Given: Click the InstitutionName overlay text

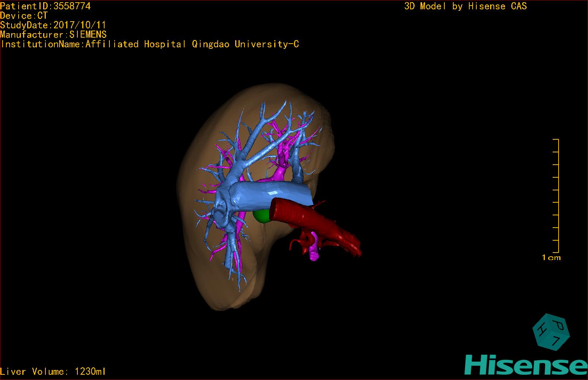Looking at the screenshot, I should pos(150,44).
